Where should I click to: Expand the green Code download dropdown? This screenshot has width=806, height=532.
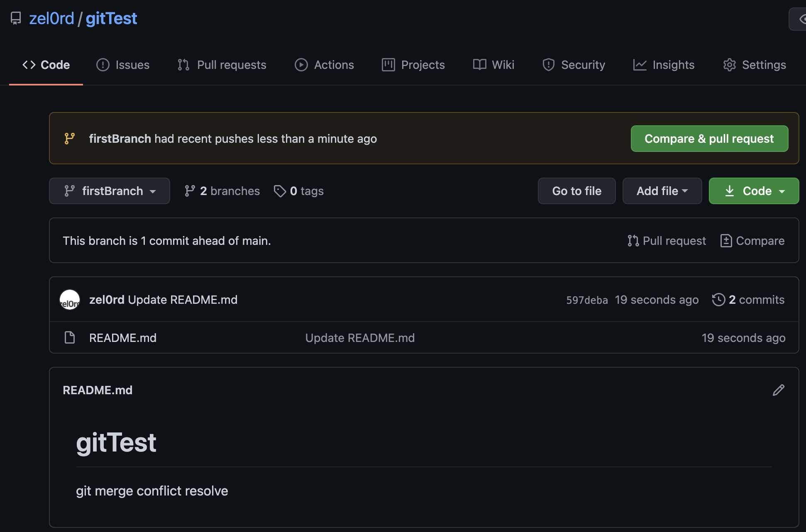[x=754, y=191]
